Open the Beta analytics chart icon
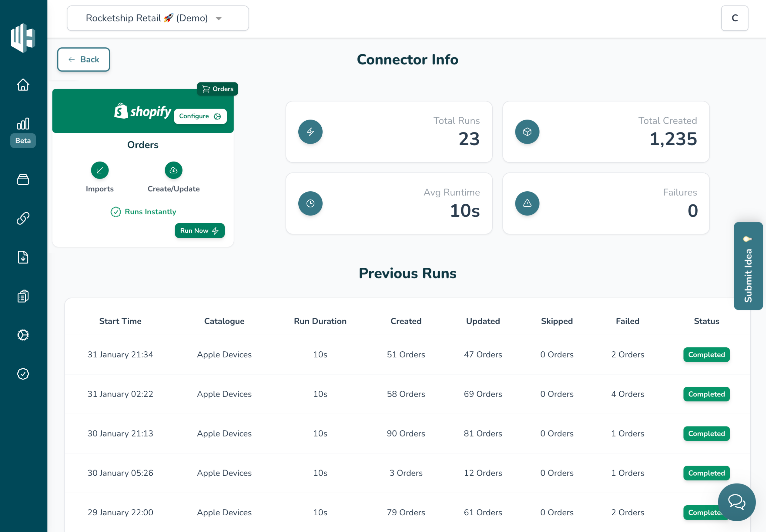Image resolution: width=767 pixels, height=532 pixels. tap(23, 124)
